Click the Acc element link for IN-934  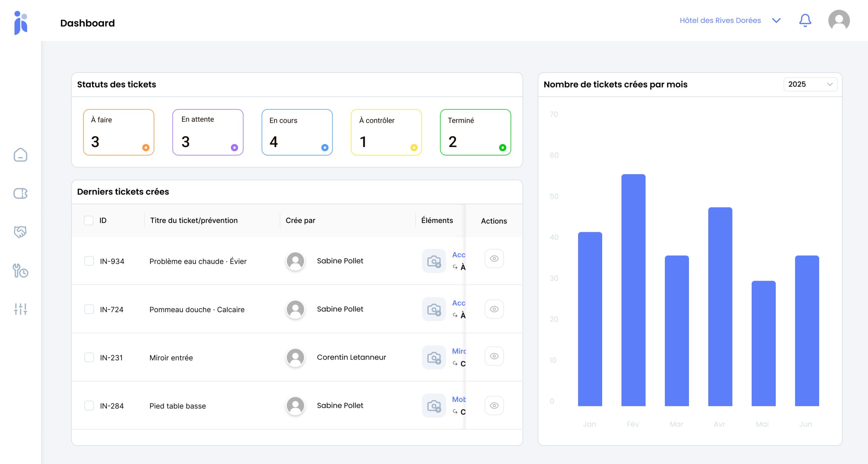[x=458, y=255]
